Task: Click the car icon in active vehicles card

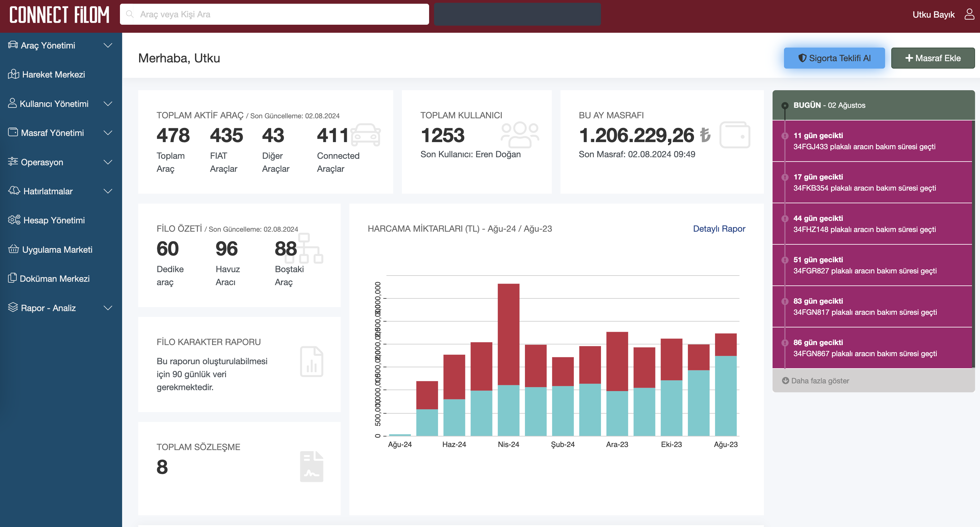Action: [x=365, y=135]
